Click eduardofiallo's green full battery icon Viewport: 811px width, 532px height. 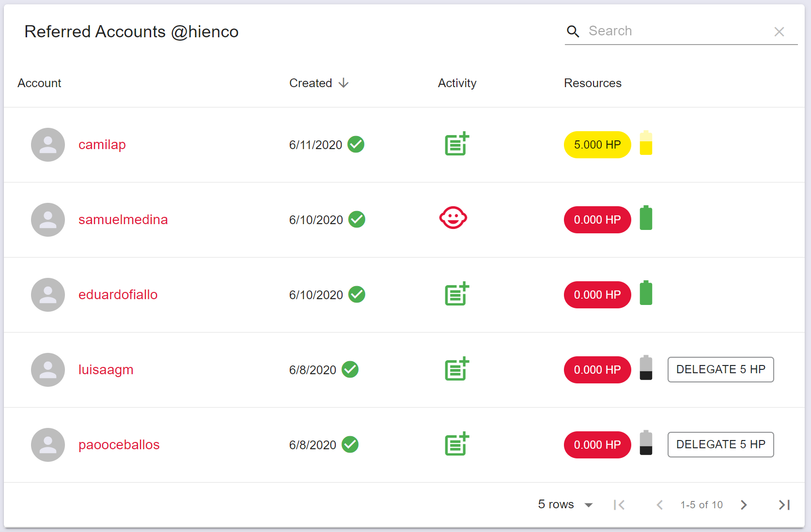pos(646,293)
